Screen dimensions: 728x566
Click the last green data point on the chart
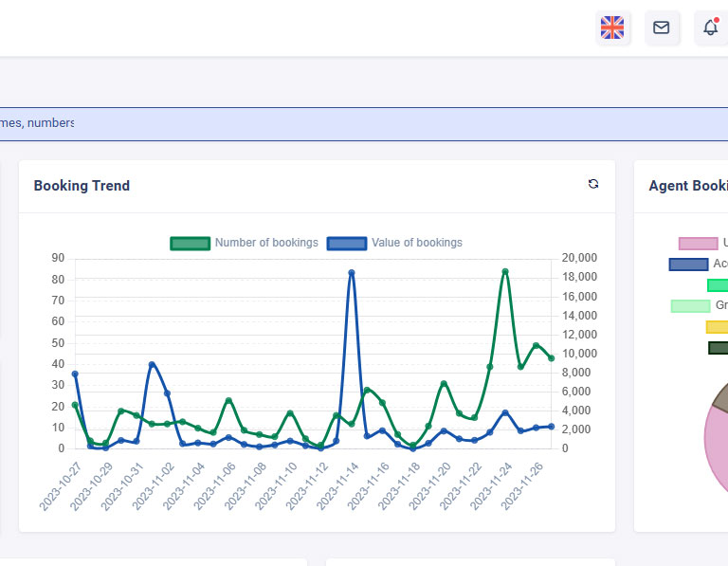point(551,358)
